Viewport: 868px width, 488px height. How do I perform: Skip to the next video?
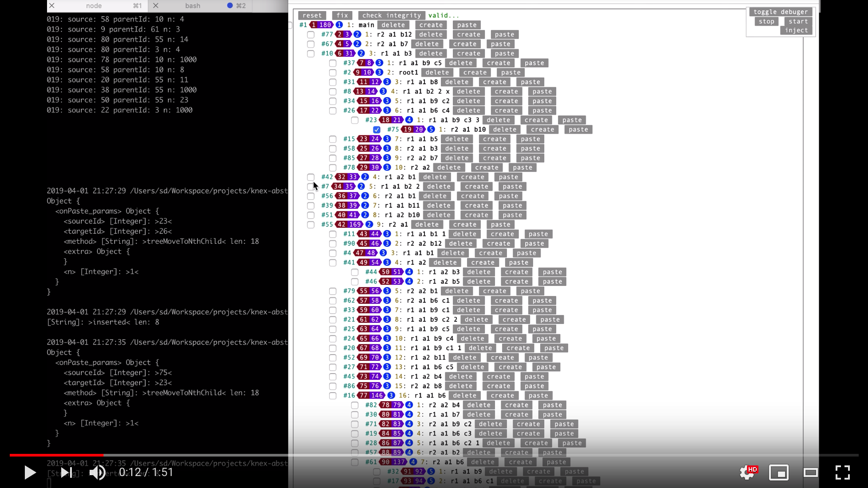tap(66, 472)
